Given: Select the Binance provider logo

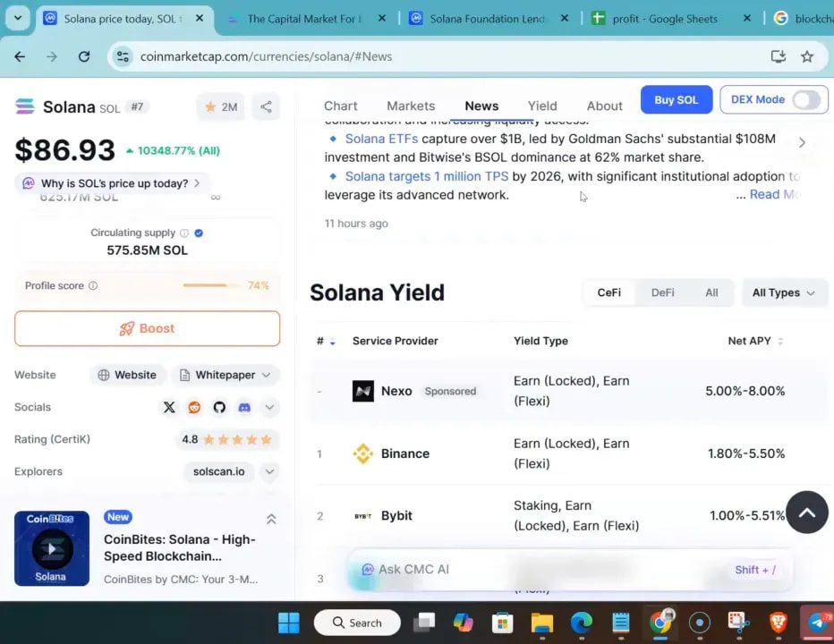Looking at the screenshot, I should coord(363,453).
